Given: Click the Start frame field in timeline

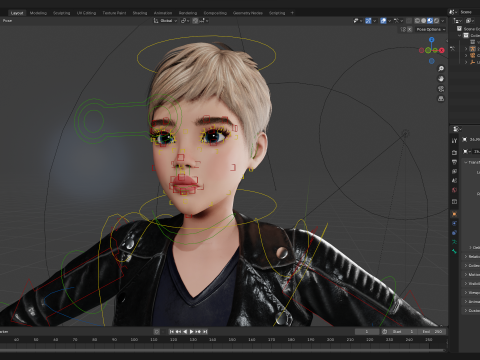Looking at the screenshot, I should tap(403, 332).
